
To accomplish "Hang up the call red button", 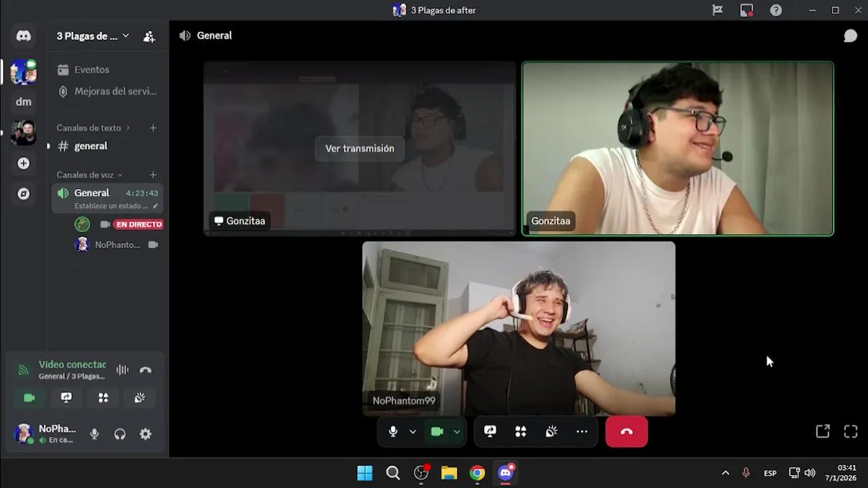I will pyautogui.click(x=627, y=432).
